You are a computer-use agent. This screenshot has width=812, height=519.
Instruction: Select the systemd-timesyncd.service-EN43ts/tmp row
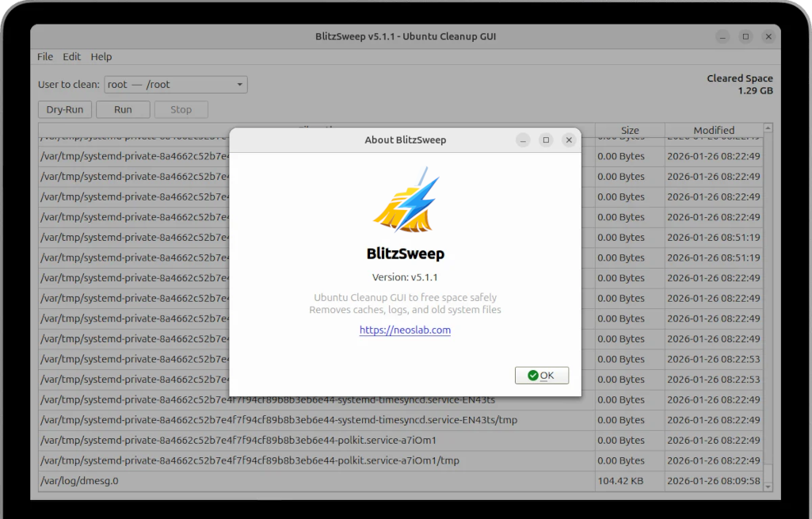[x=401, y=420]
